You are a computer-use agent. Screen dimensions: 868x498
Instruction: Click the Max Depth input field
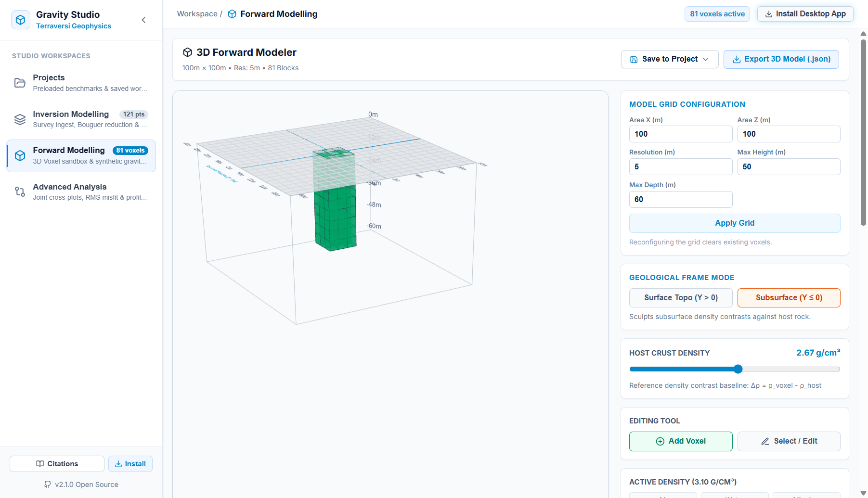(681, 200)
